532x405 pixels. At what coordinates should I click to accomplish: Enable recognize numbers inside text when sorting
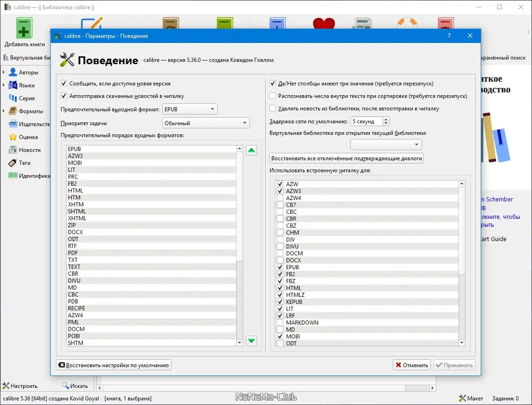[x=273, y=96]
